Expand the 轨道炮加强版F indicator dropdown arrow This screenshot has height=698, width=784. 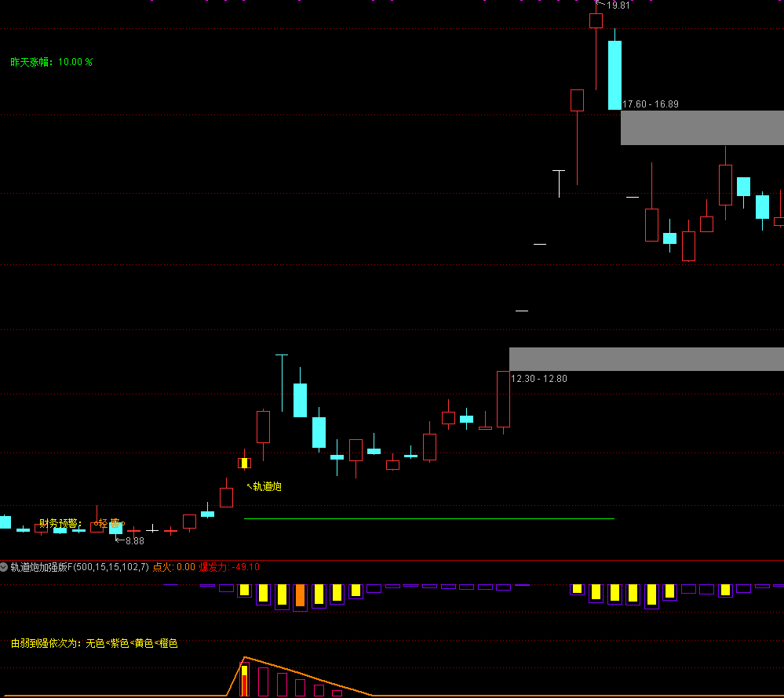[5, 567]
